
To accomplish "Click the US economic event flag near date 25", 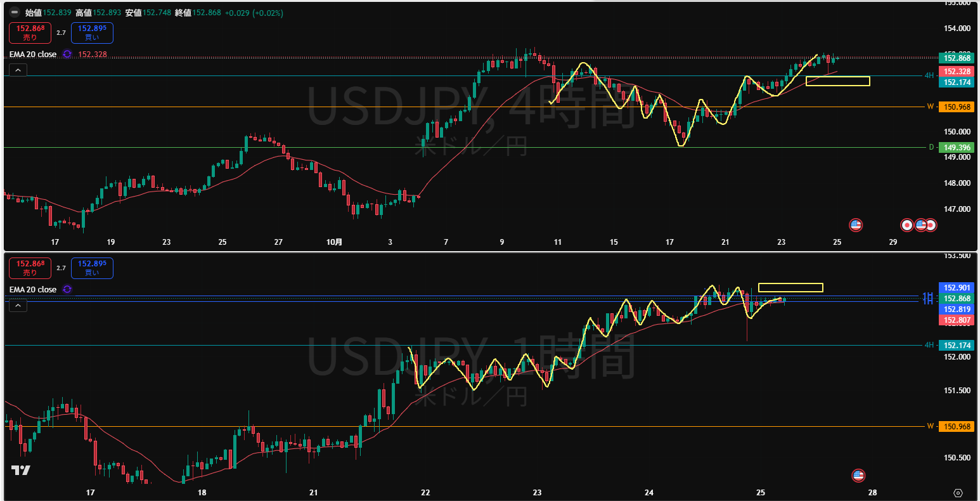I will pos(856,224).
